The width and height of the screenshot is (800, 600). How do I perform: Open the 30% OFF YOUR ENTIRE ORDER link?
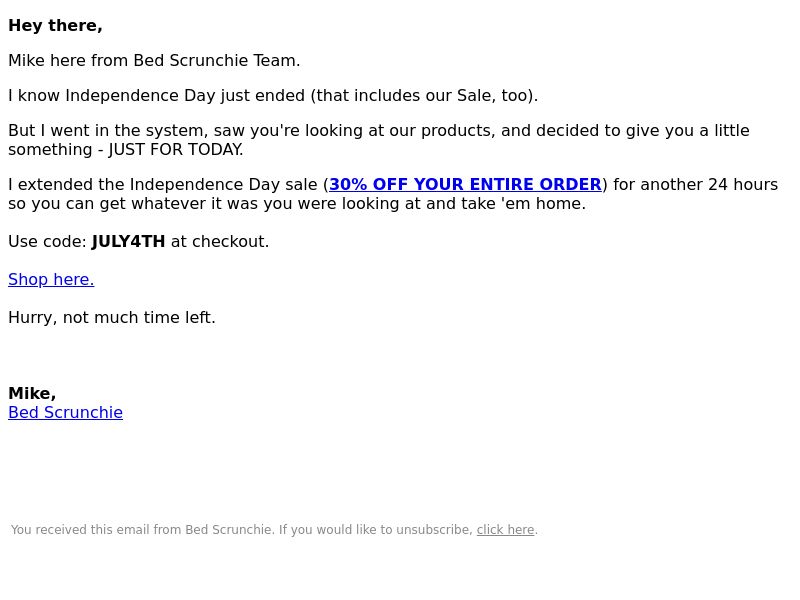(x=465, y=184)
